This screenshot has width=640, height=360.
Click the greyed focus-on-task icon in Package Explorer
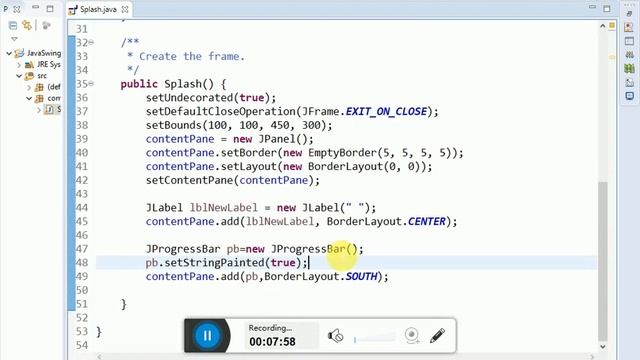coord(47,26)
